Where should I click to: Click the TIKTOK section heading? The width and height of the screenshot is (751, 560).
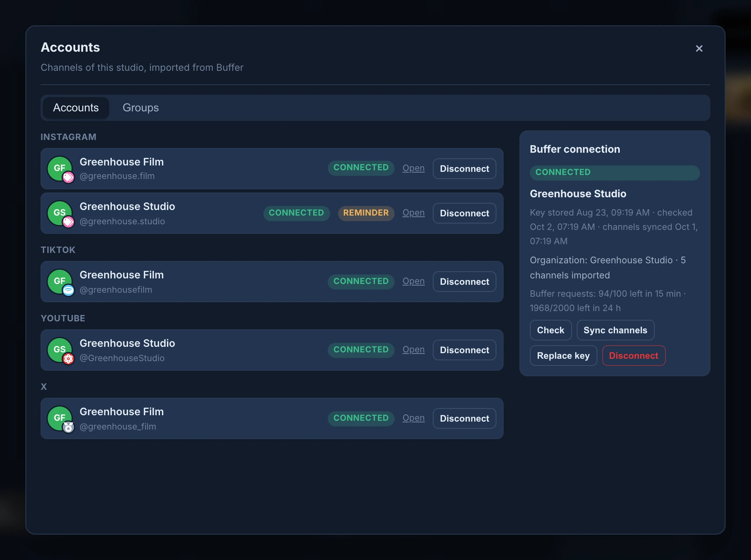pos(58,250)
